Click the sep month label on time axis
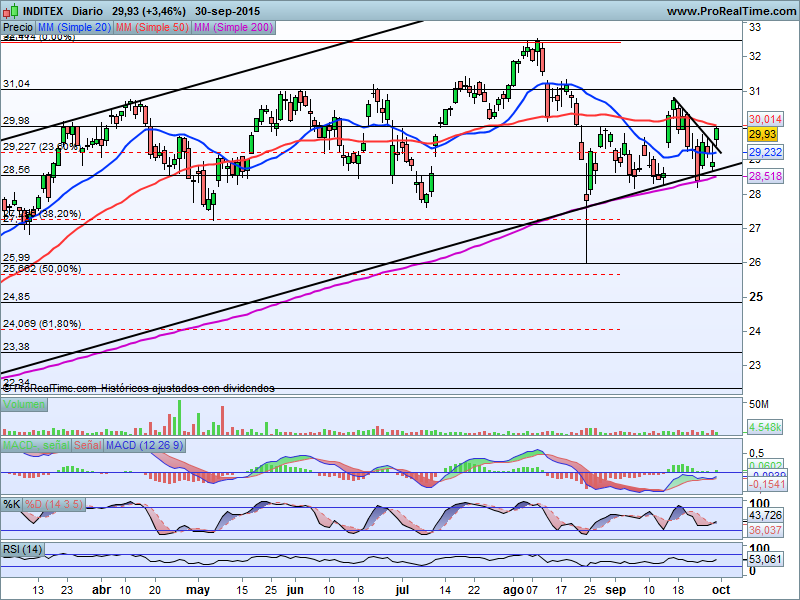Screen dimensions: 800x600 click(x=616, y=590)
